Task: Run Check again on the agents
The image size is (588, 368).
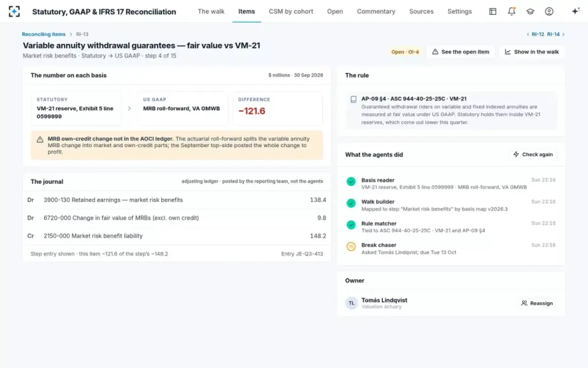Action: point(533,155)
